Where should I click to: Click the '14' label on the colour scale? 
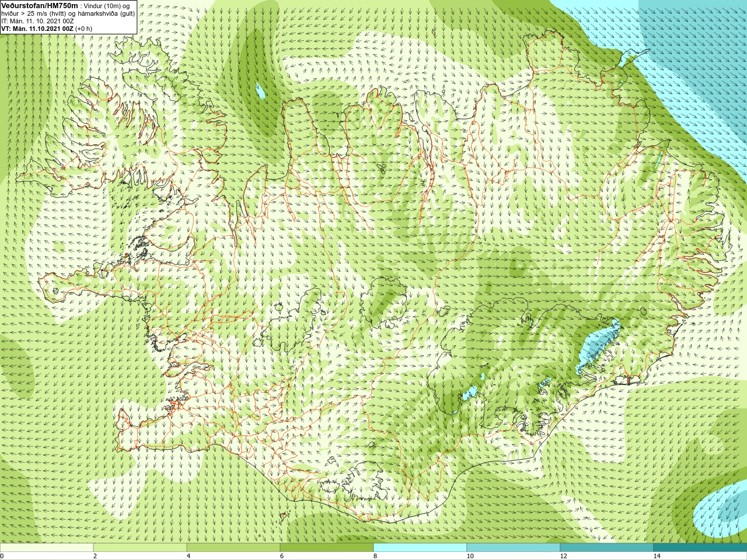click(657, 556)
